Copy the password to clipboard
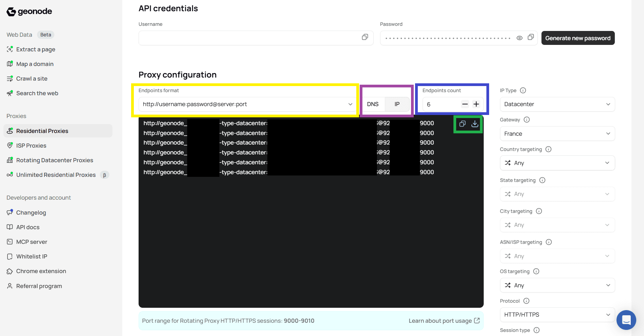 [531, 37]
